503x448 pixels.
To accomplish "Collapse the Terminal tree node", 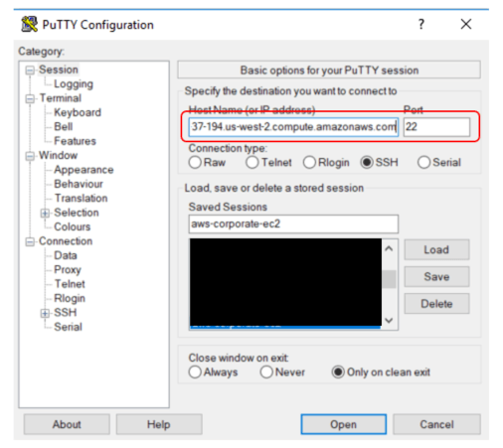I will point(30,98).
